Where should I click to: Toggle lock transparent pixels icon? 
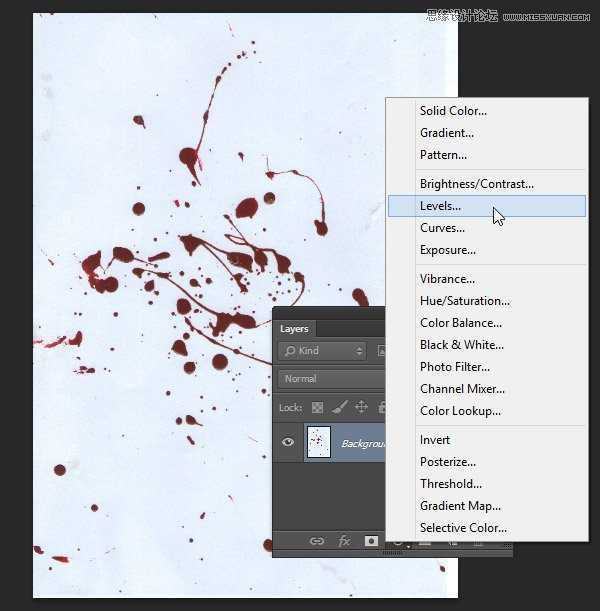317,408
